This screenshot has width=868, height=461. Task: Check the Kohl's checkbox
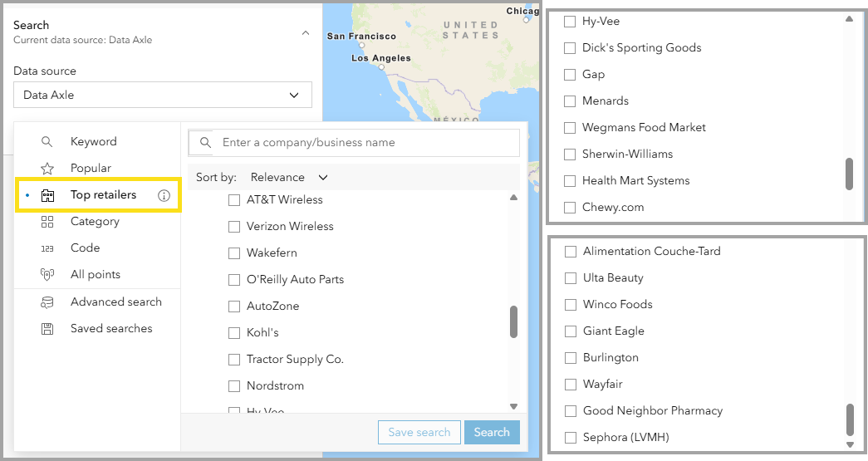click(x=234, y=333)
